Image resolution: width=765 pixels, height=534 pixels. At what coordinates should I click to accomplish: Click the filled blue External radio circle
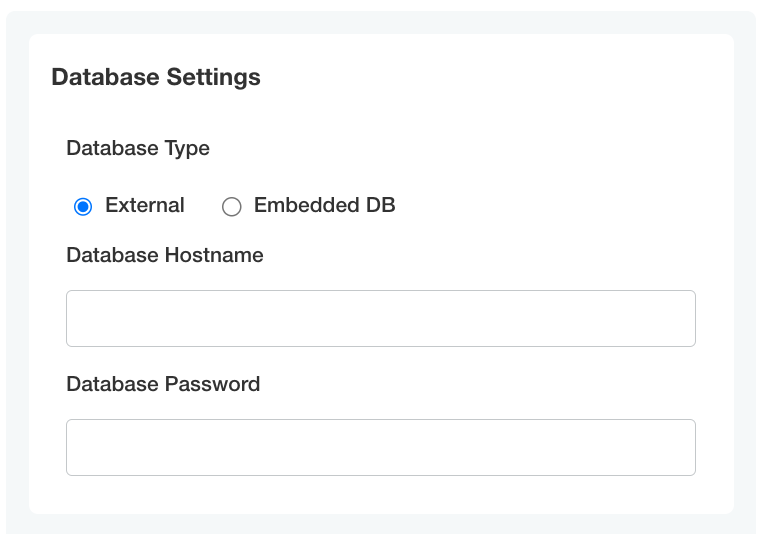click(83, 207)
